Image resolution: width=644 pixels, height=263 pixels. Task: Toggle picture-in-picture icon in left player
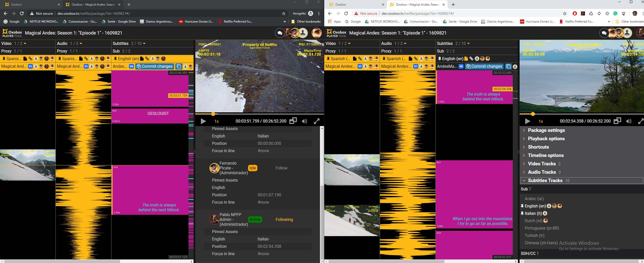(x=293, y=121)
